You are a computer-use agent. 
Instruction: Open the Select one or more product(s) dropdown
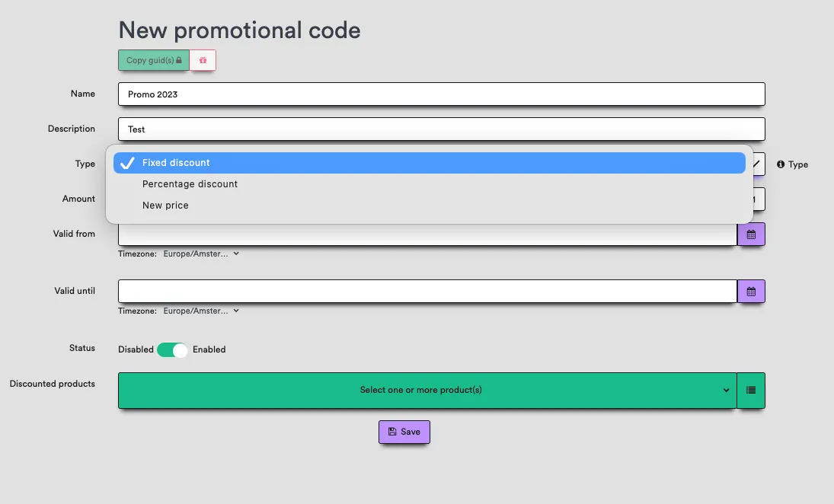pos(427,390)
